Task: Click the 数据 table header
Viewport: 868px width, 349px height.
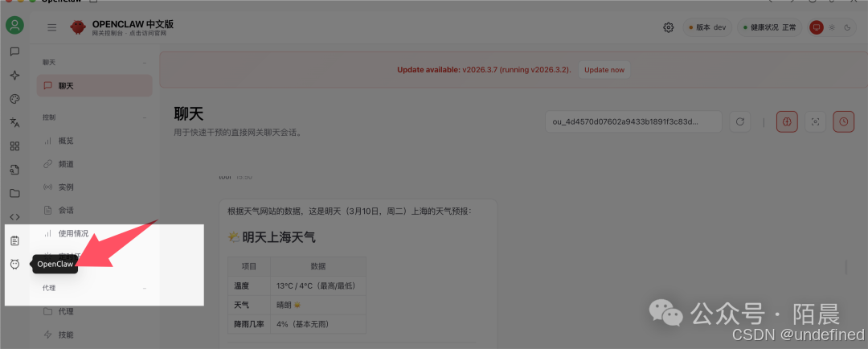Action: [318, 266]
